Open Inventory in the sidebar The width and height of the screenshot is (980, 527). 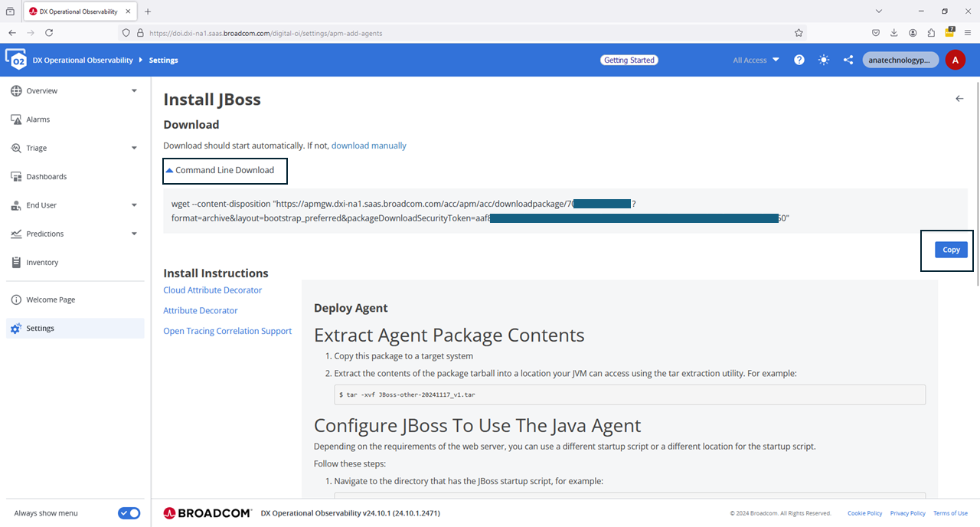42,263
